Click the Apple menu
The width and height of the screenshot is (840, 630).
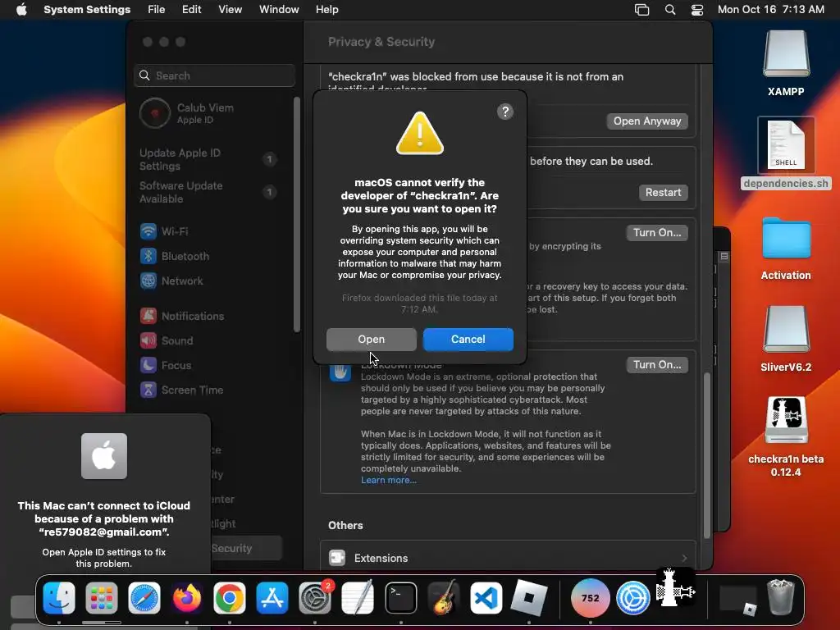[21, 9]
